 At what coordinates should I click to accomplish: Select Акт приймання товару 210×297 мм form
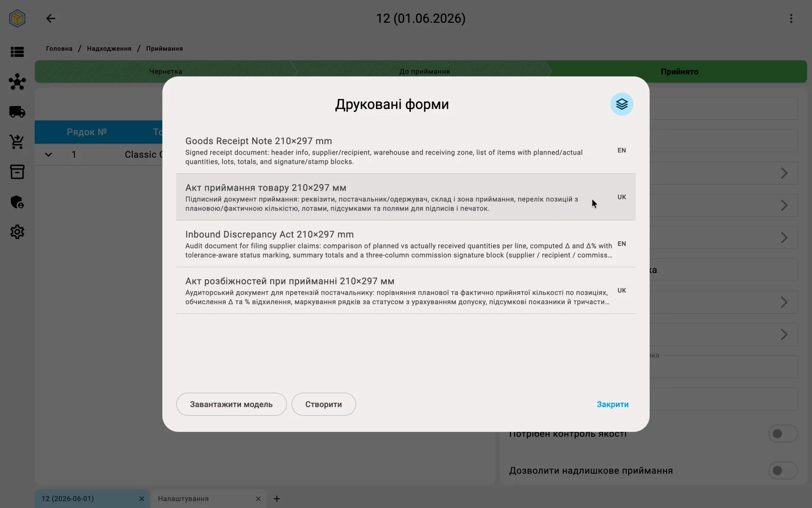pyautogui.click(x=406, y=197)
